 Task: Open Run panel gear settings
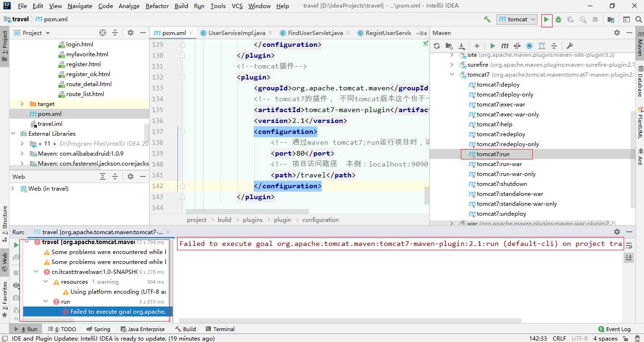tap(617, 232)
